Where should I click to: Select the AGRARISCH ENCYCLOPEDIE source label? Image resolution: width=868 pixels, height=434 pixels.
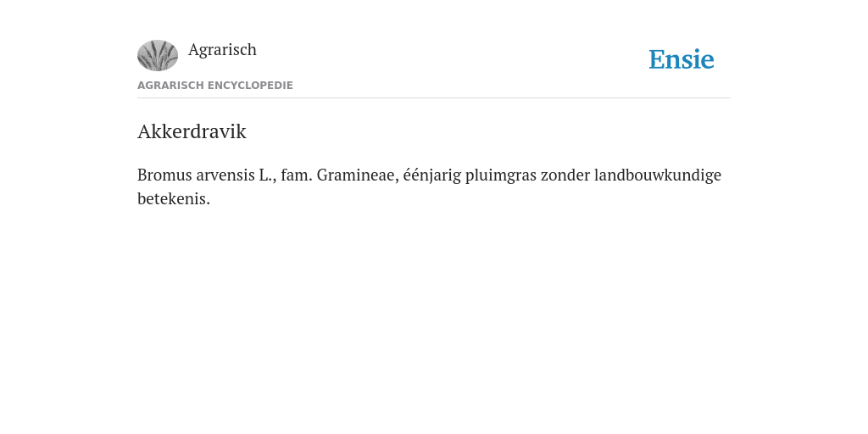(214, 86)
